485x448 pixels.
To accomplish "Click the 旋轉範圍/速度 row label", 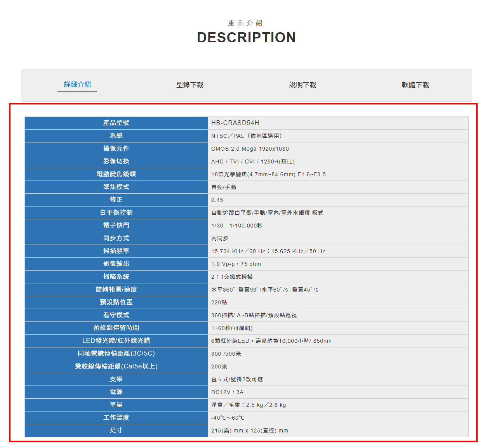I will pyautogui.click(x=116, y=290).
